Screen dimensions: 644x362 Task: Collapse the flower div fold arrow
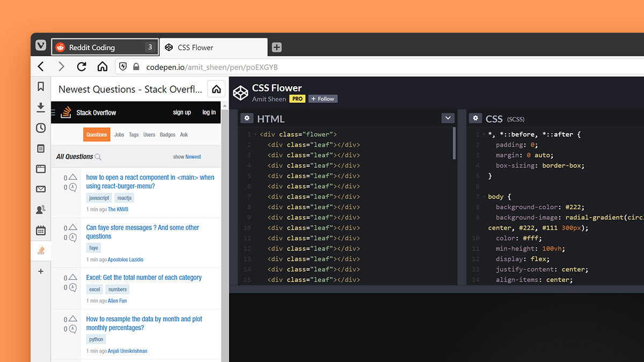[x=255, y=135]
